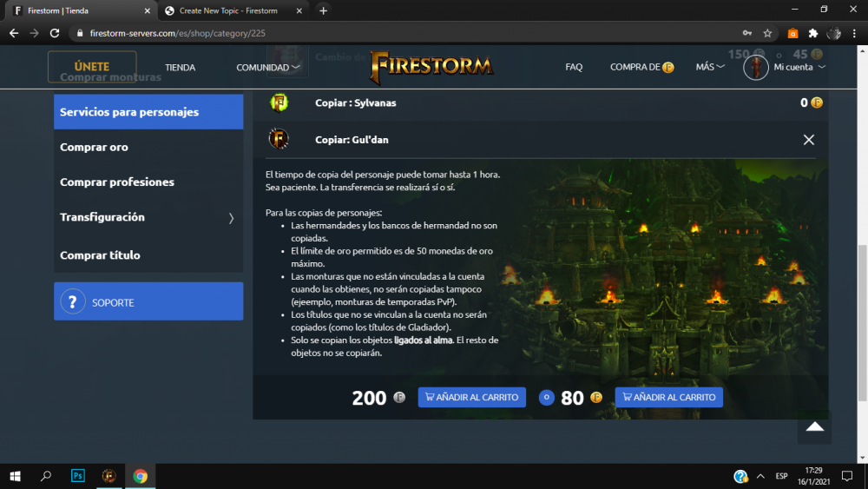The width and height of the screenshot is (868, 489).
Task: Show hidden system tray icons
Action: click(x=760, y=476)
